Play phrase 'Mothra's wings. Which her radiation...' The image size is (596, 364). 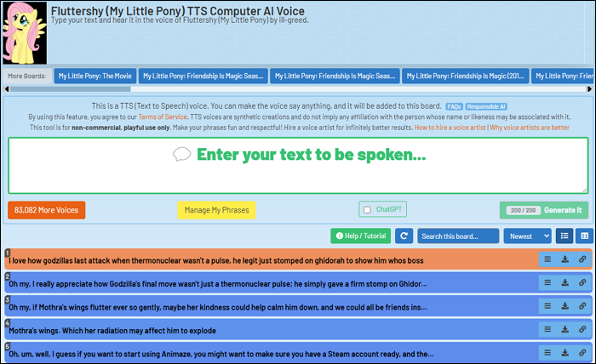click(112, 331)
